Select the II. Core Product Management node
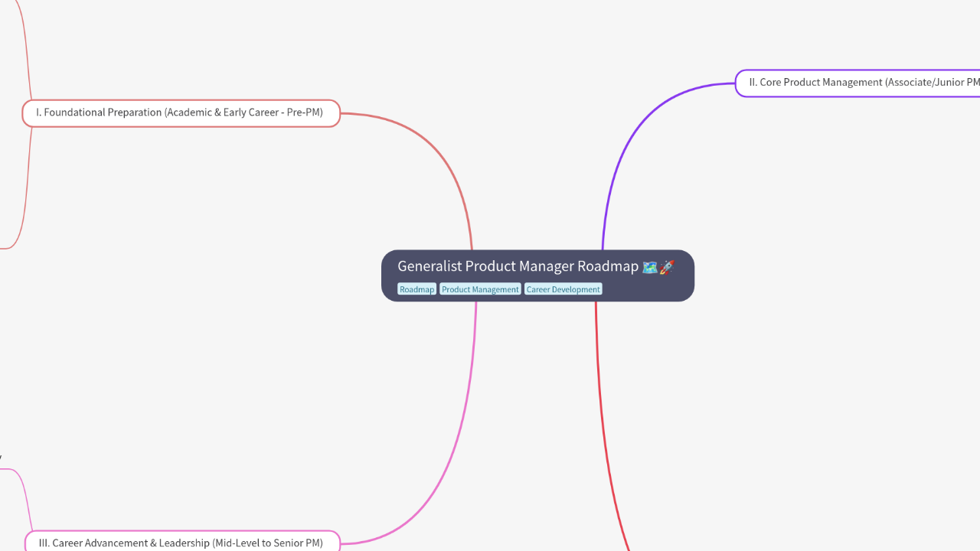Image resolution: width=980 pixels, height=551 pixels. [857, 83]
